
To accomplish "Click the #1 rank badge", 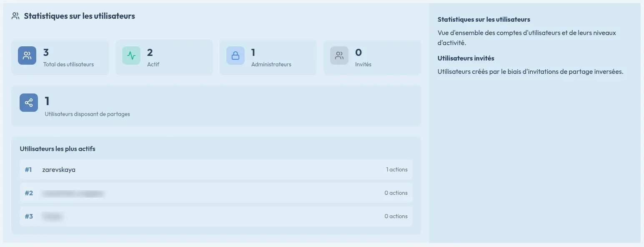I will coord(28,170).
